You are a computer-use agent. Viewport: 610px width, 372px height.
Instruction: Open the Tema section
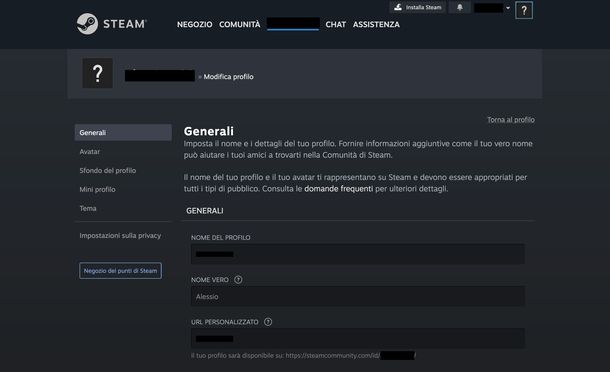(x=88, y=208)
